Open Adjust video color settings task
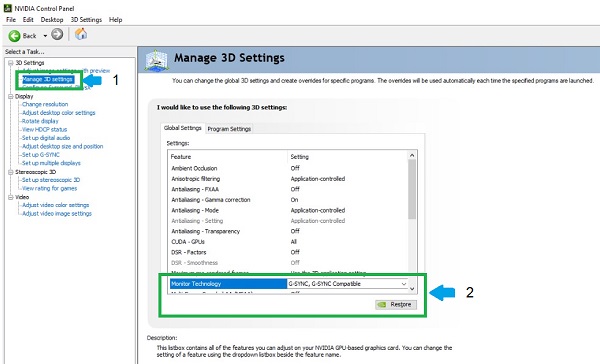 pyautogui.click(x=55, y=205)
